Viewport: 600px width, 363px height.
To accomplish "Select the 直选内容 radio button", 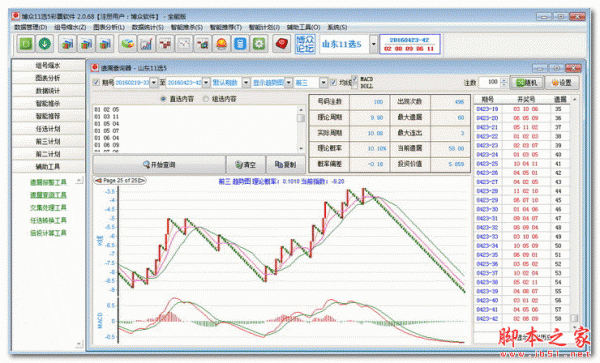I will pos(163,99).
